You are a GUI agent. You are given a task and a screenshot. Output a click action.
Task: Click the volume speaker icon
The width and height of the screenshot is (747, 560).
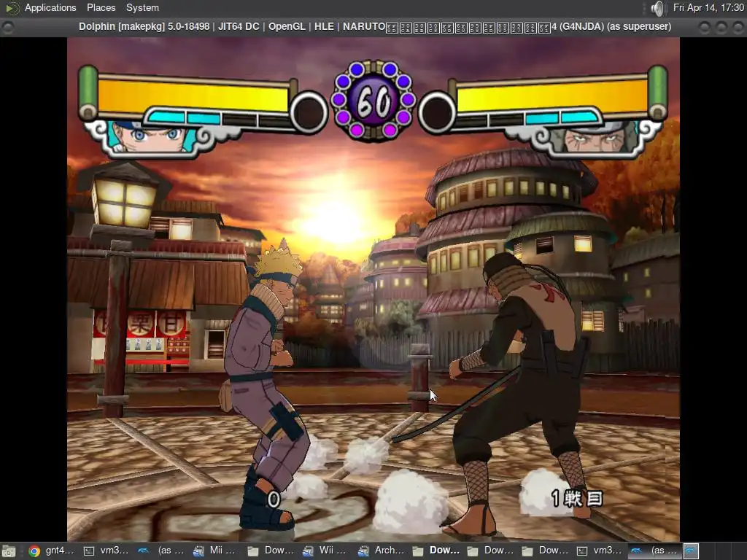tap(657, 8)
